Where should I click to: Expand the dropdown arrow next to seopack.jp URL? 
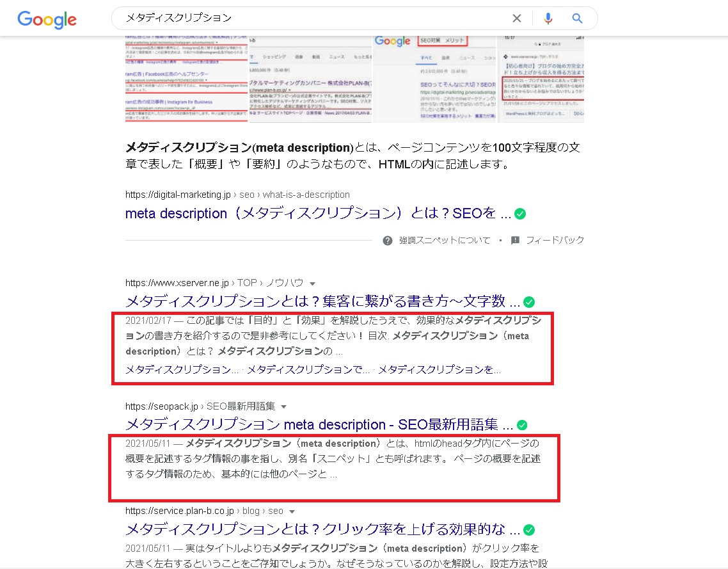coord(283,406)
